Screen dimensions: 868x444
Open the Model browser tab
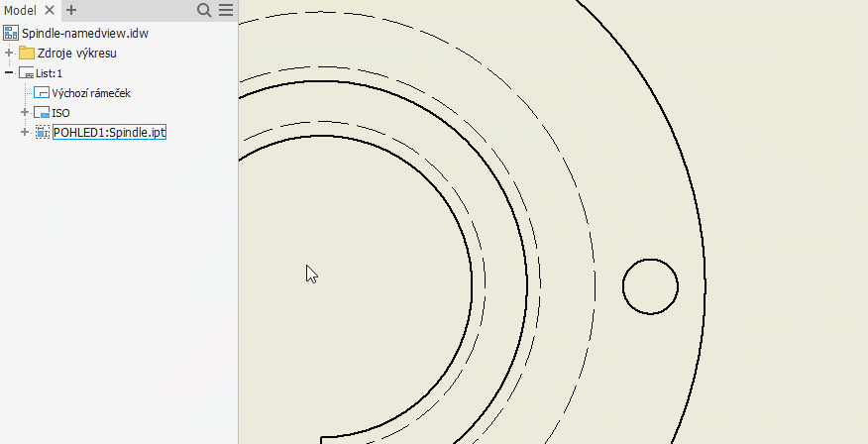[x=20, y=10]
